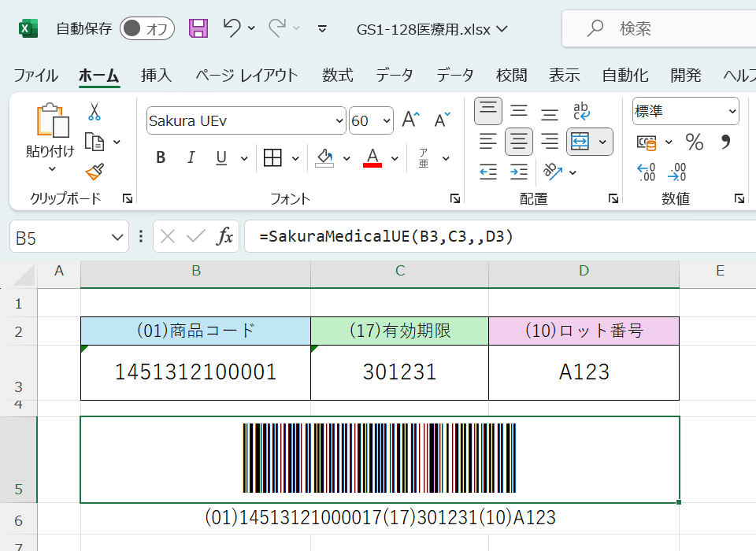Image resolution: width=756 pixels, height=551 pixels.
Task: Click the 検索 search box
Action: [x=658, y=28]
